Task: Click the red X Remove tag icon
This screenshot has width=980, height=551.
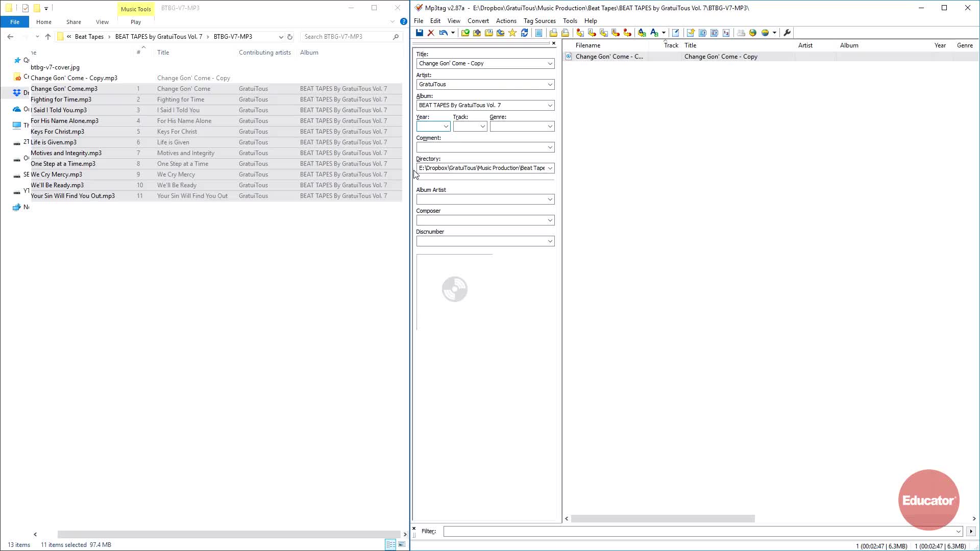Action: click(431, 33)
